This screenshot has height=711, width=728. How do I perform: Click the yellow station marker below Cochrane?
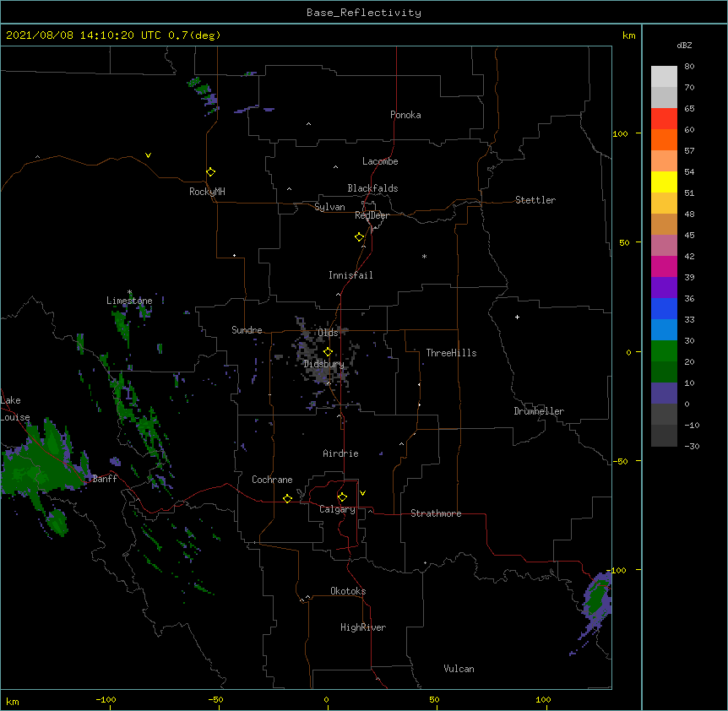pos(287,498)
